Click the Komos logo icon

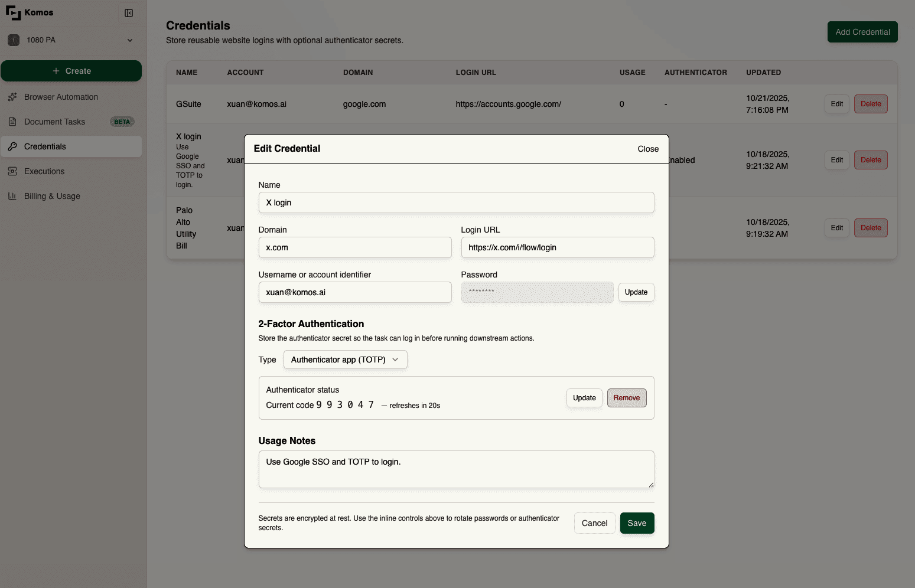click(x=13, y=12)
